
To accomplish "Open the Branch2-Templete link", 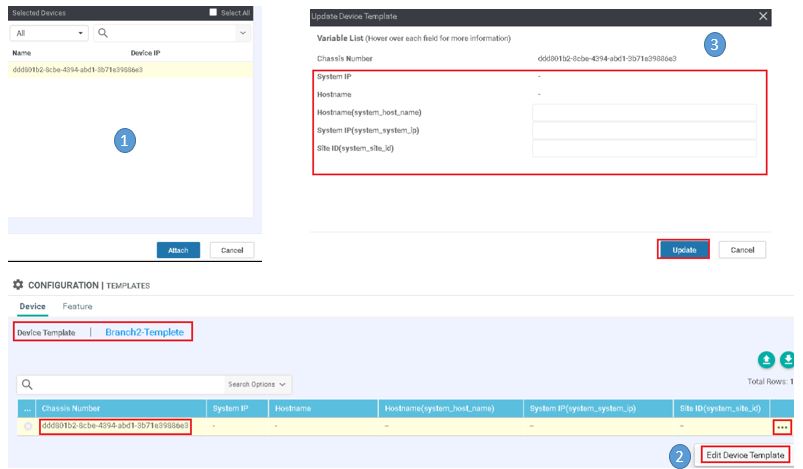I will click(x=144, y=332).
